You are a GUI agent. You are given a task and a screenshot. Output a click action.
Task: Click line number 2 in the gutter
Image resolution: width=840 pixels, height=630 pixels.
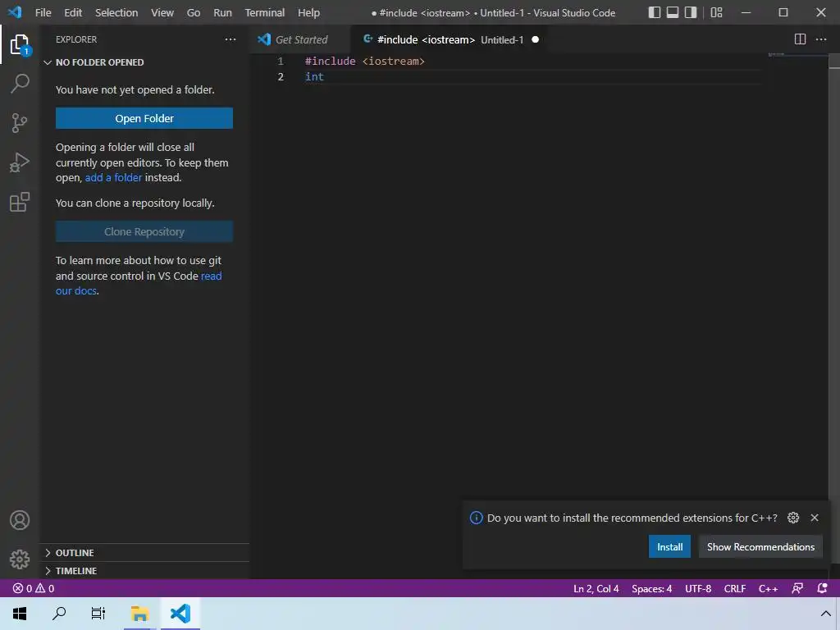click(x=281, y=76)
